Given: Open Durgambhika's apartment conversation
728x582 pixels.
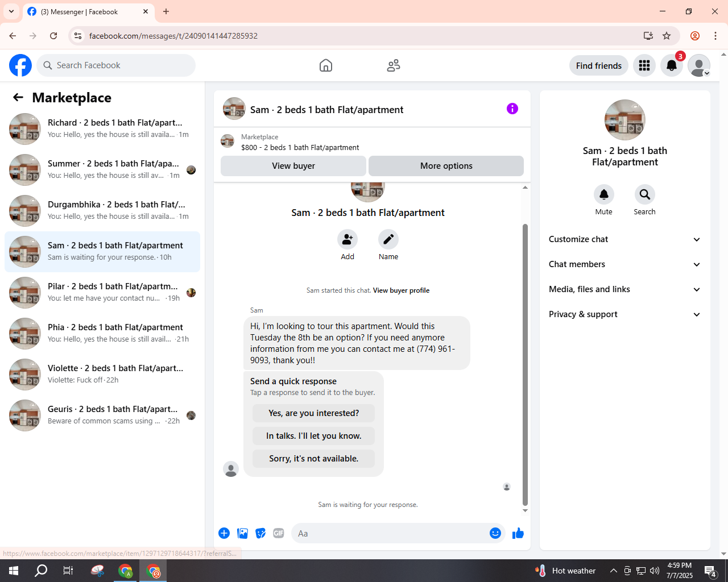Looking at the screenshot, I should (102, 211).
